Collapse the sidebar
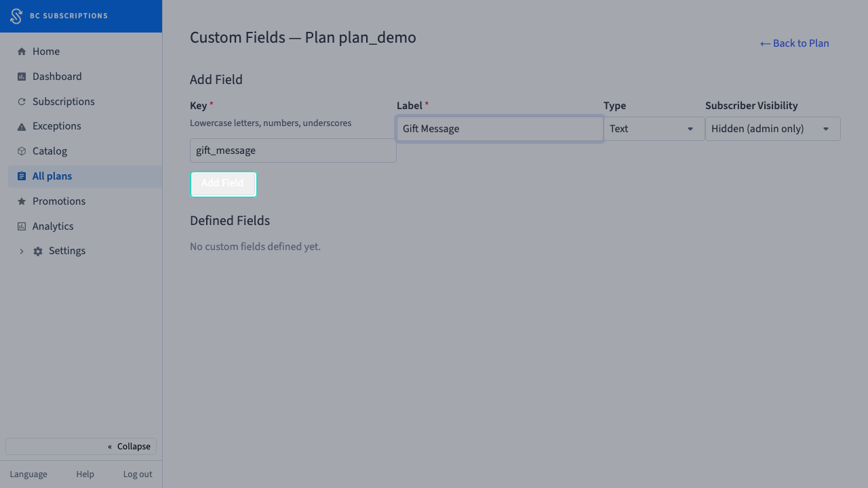This screenshot has height=488, width=868. point(81,446)
